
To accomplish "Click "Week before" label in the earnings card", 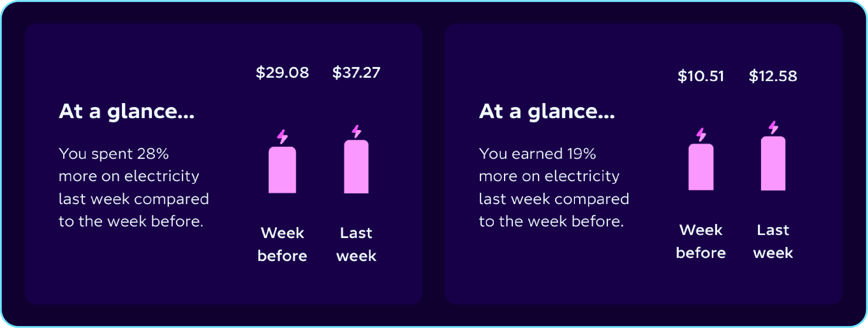I will pos(701,241).
